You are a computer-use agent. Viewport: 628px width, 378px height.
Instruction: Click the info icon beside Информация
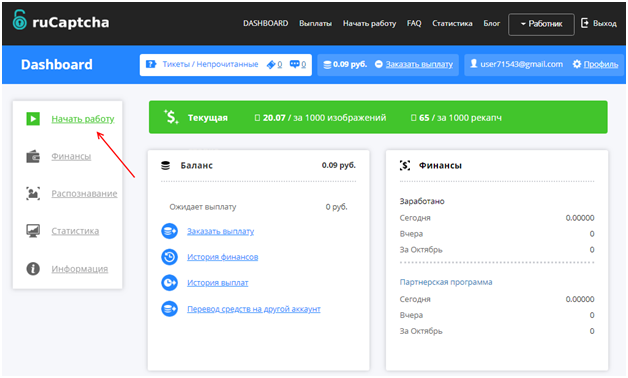click(33, 268)
